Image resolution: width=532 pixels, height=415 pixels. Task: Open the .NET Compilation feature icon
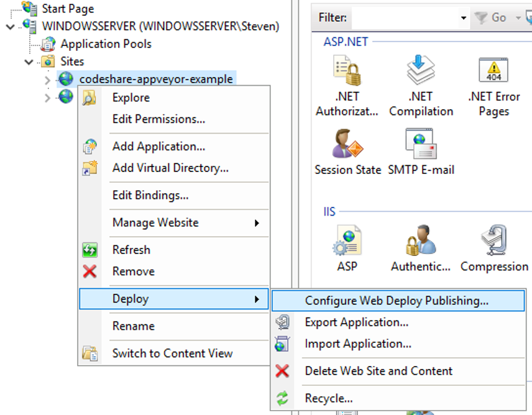pyautogui.click(x=421, y=71)
